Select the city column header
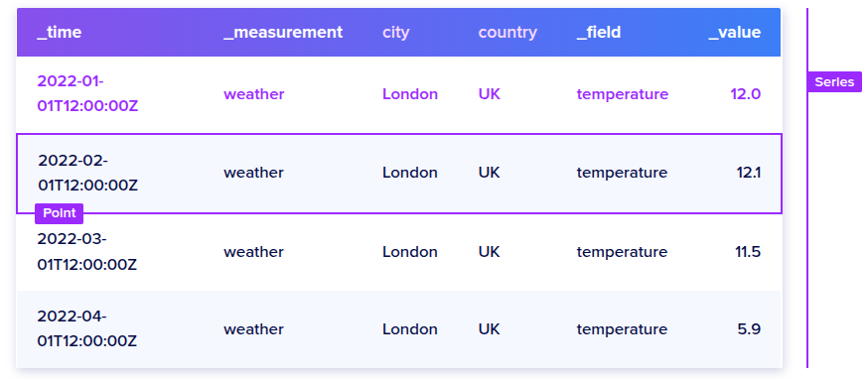Image resolution: width=868 pixels, height=379 pixels. pos(396,32)
